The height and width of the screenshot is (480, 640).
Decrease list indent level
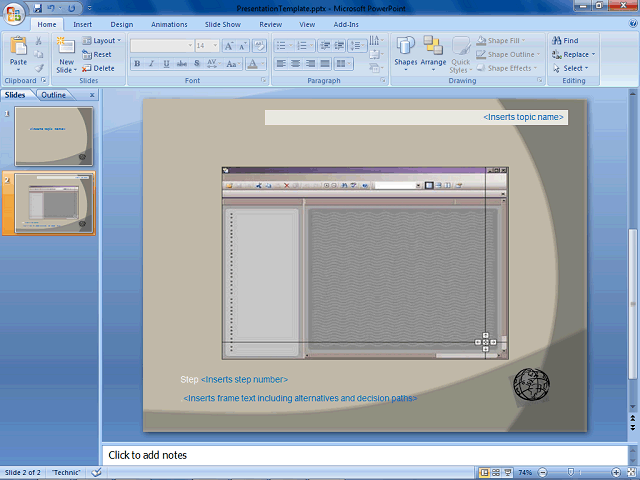pyautogui.click(x=325, y=45)
